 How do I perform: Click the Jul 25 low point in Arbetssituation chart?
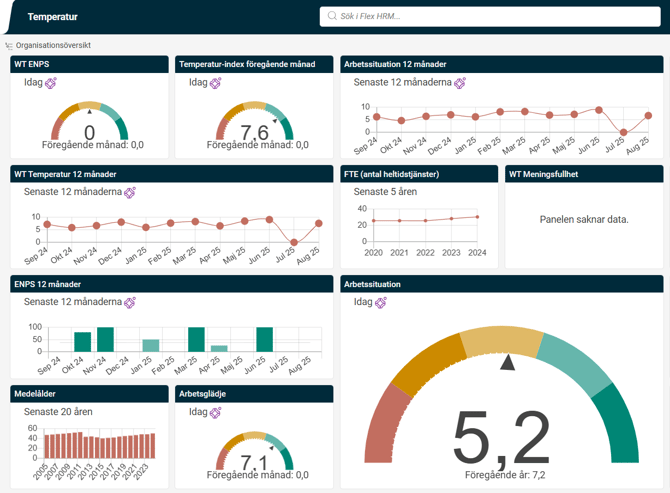pyautogui.click(x=623, y=132)
